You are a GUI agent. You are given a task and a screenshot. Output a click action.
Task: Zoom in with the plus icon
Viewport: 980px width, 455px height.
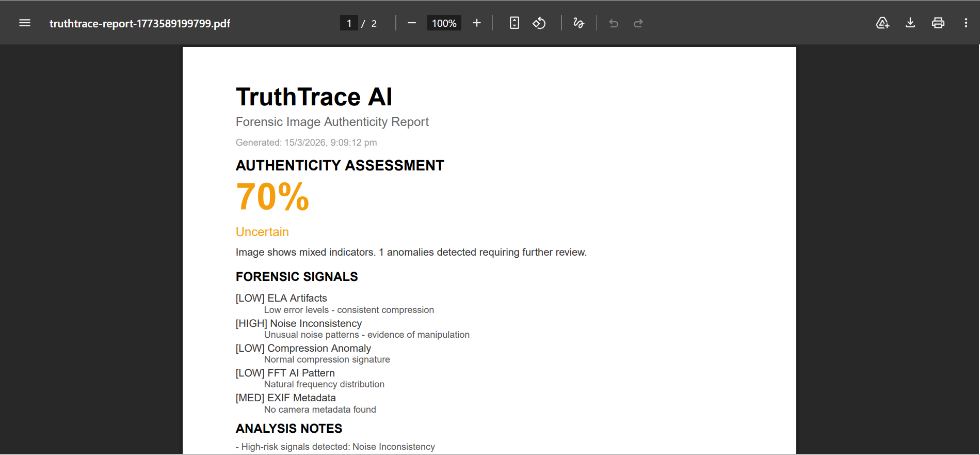[477, 23]
